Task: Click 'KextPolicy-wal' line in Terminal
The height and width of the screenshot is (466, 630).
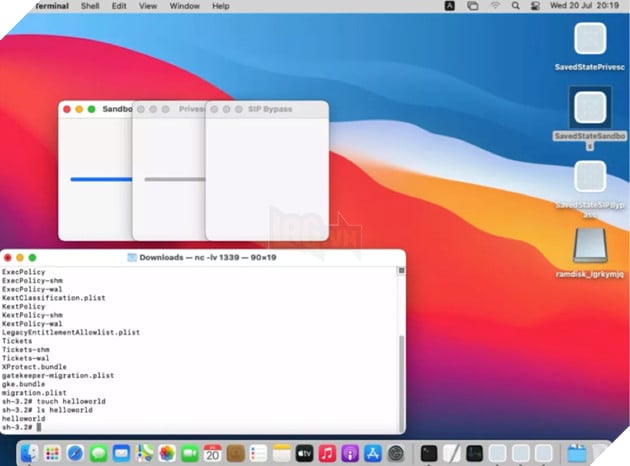Action: [32, 324]
